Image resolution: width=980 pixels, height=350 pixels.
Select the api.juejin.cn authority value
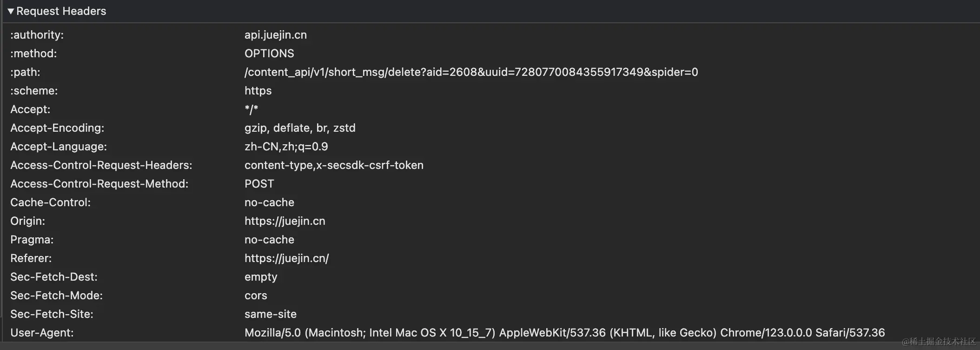[x=276, y=35]
